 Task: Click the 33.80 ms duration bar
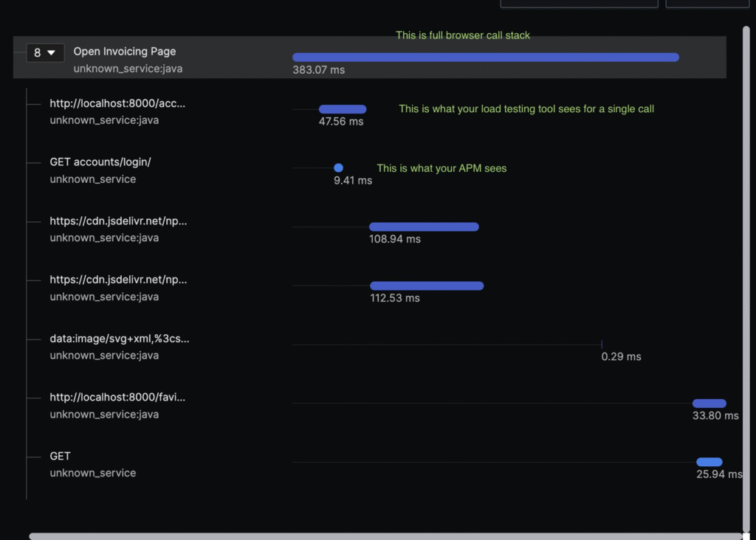[x=709, y=403]
